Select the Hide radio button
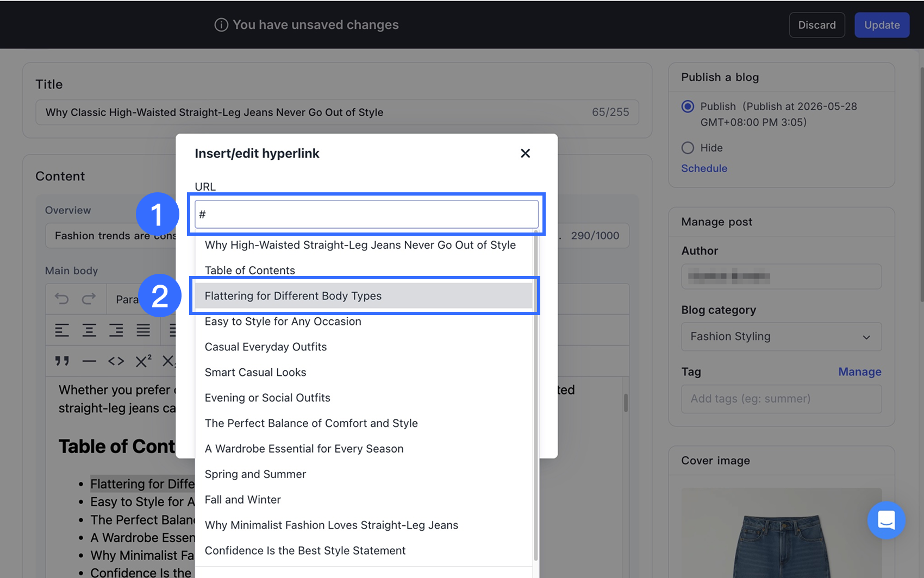Image resolution: width=924 pixels, height=578 pixels. point(688,148)
